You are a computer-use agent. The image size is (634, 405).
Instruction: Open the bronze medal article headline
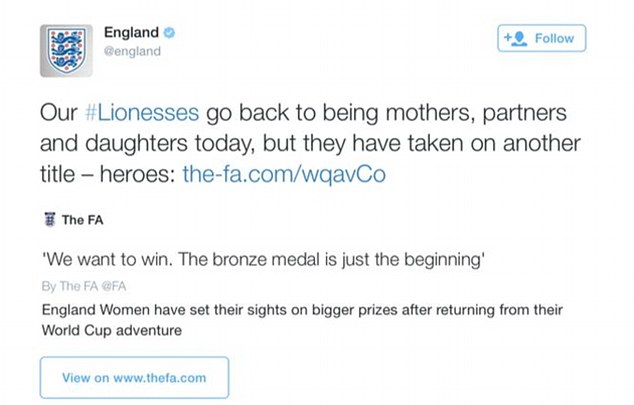click(263, 259)
